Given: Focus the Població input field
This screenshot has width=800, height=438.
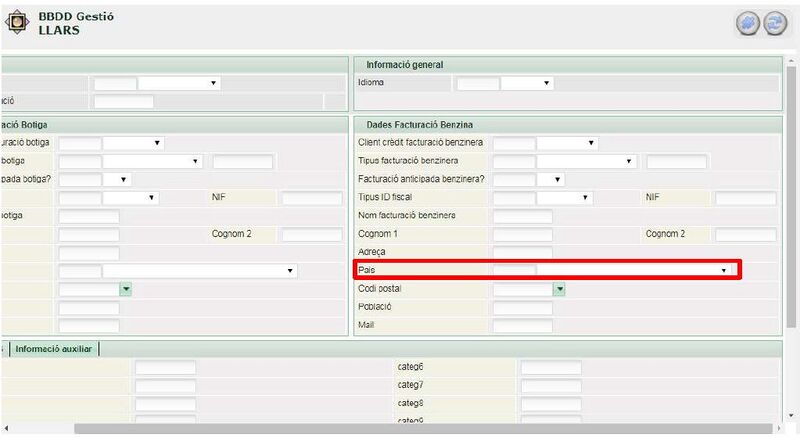Looking at the screenshot, I should pyautogui.click(x=522, y=307).
